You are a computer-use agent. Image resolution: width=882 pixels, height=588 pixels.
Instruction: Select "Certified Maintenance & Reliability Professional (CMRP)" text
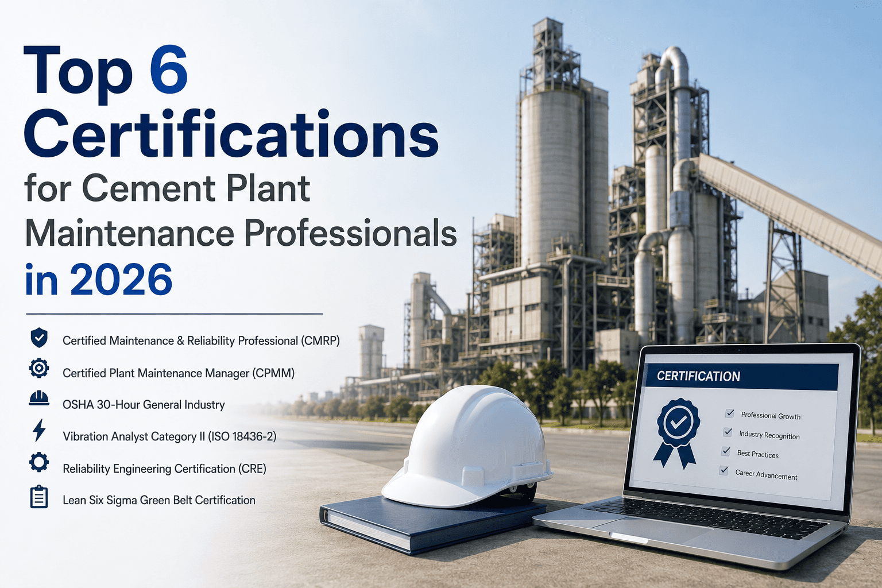tap(201, 341)
